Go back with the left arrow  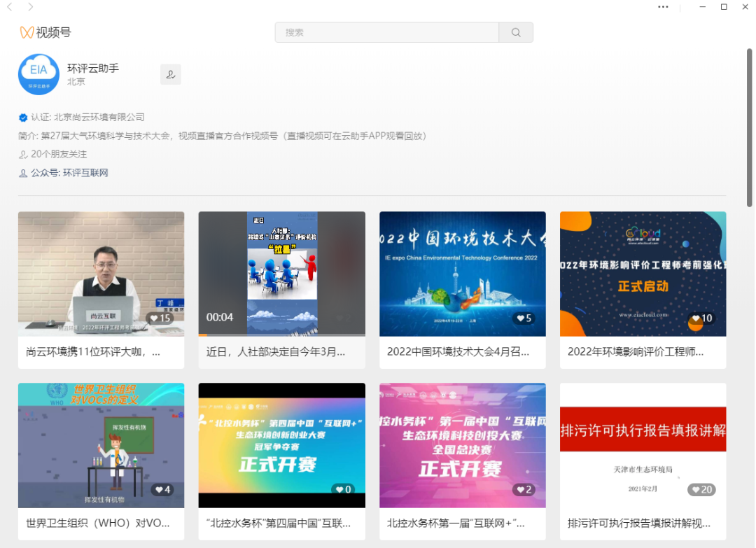10,7
